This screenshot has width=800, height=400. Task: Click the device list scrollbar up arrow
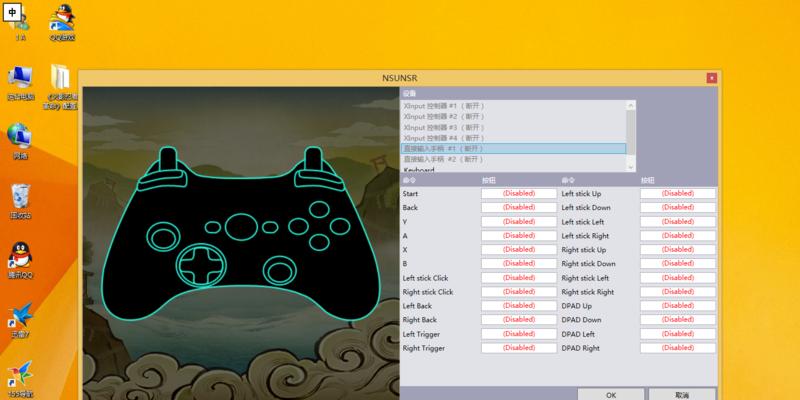coord(631,105)
